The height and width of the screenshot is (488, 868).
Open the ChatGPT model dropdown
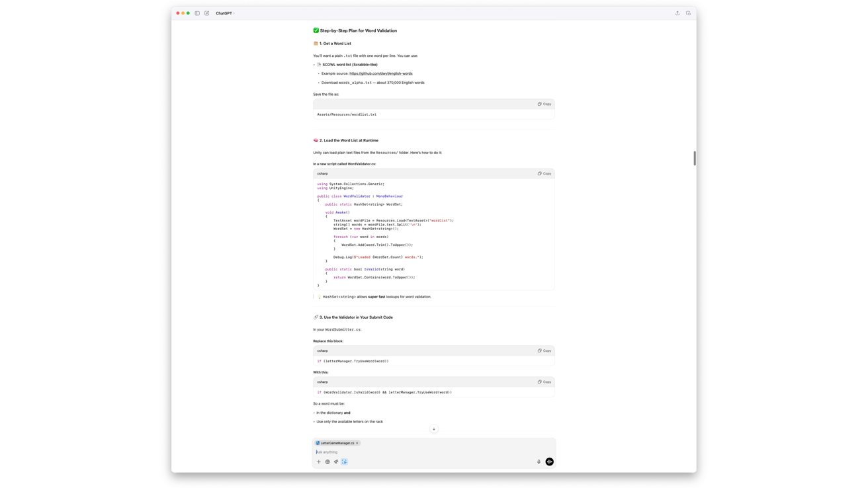click(x=225, y=13)
